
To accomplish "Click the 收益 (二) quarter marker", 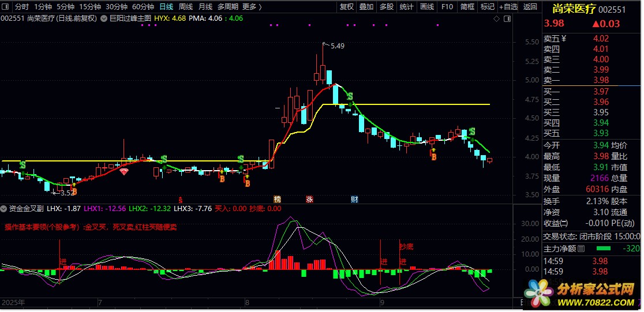I will click(x=564, y=224).
